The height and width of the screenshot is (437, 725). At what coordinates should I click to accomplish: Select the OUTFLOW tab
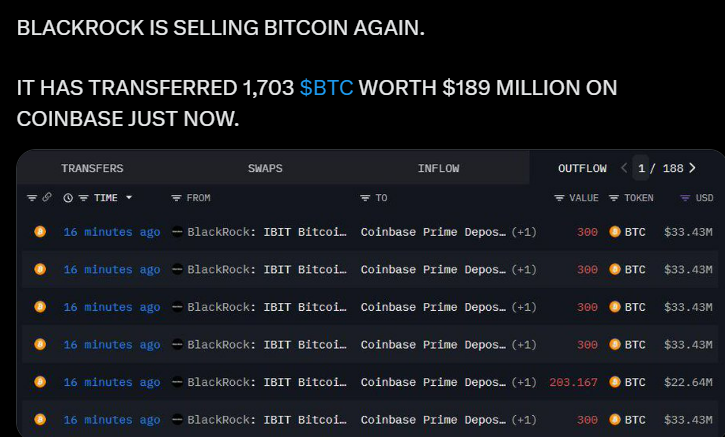[x=582, y=168]
